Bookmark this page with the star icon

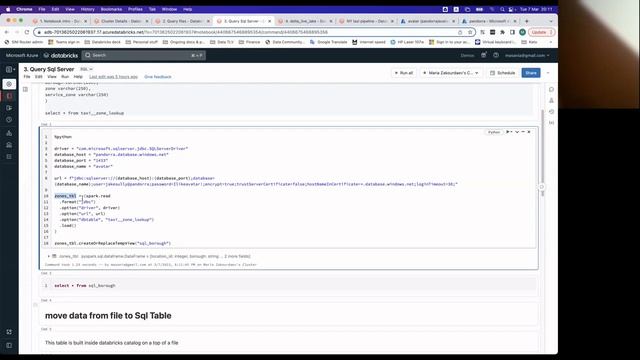[x=470, y=32]
